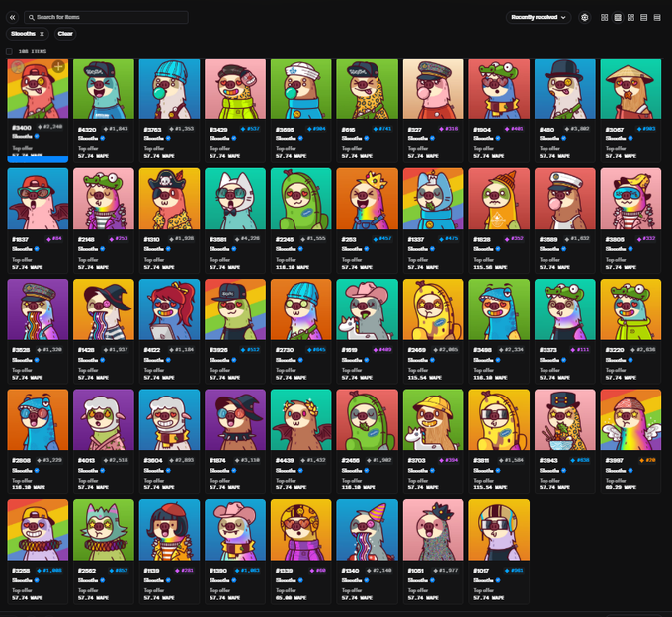Click rarity rank badge on card #1337
Screen dimensions: 672x617
[x=449, y=239]
